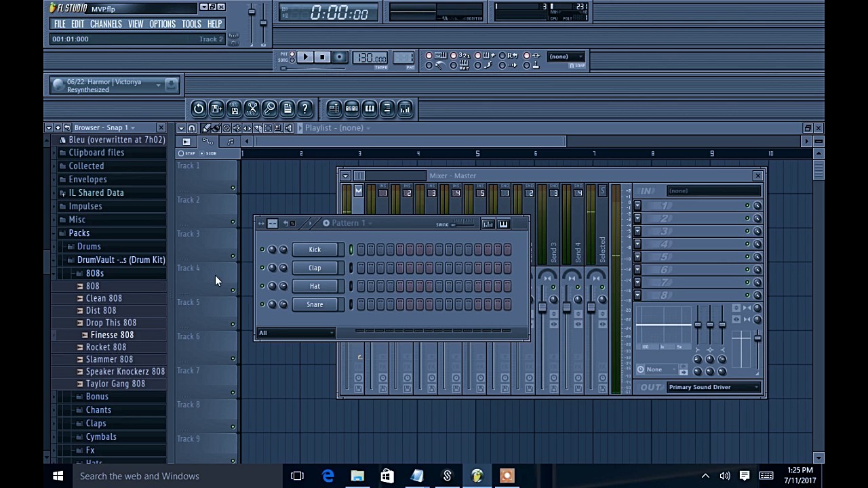Screen dimensions: 868x488
Task: Open help via the question mark icon
Action: (x=304, y=108)
